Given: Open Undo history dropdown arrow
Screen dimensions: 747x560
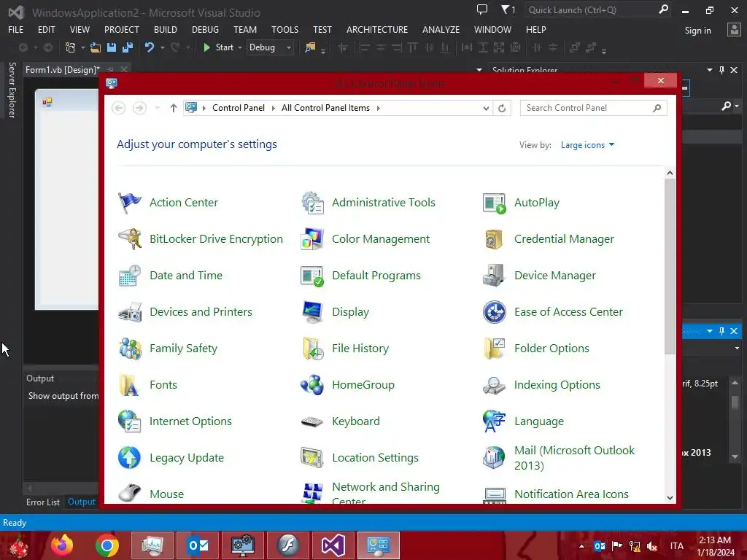Looking at the screenshot, I should pos(163,47).
